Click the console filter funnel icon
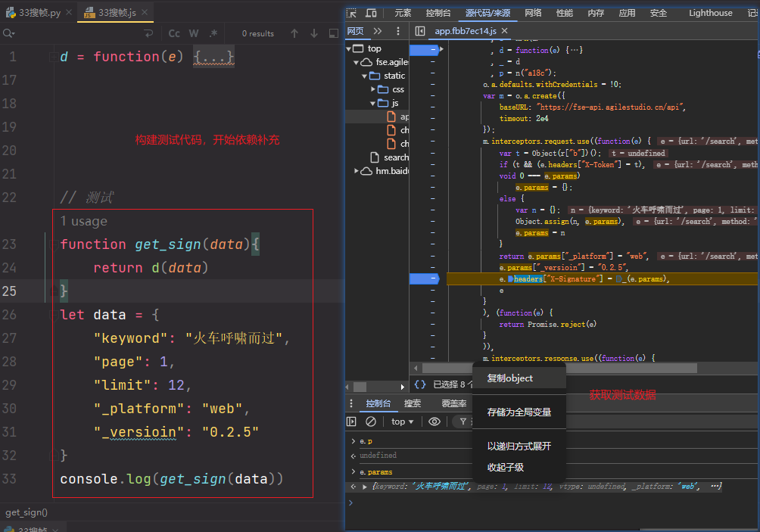760x532 pixels. pos(463,422)
